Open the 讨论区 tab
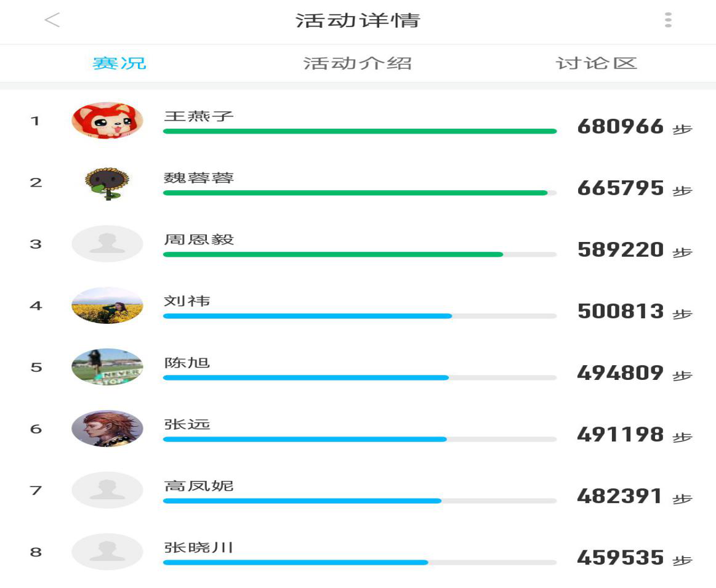Image resolution: width=716 pixels, height=588 pixels. click(597, 63)
